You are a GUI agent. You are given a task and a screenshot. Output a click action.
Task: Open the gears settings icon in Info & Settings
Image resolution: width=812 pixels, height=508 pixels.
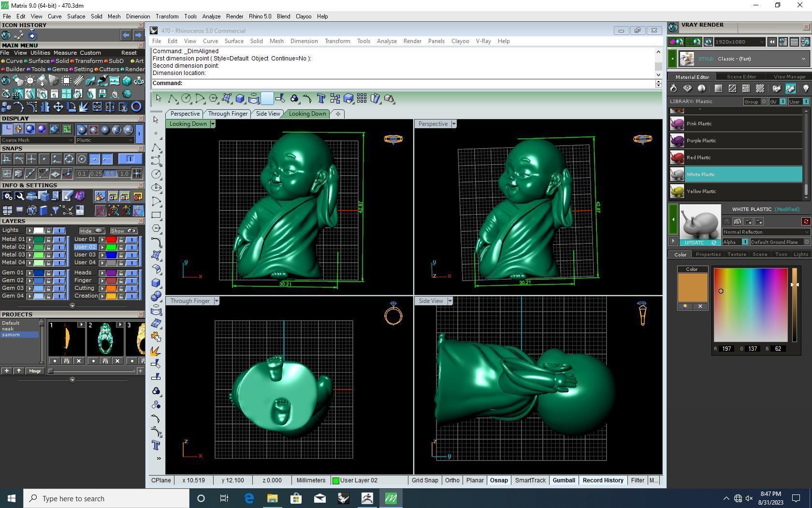point(7,196)
